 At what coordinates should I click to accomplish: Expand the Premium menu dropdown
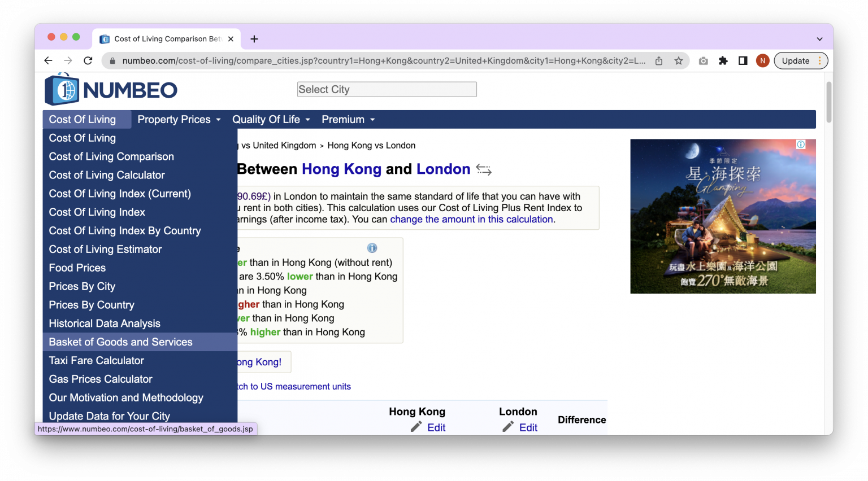tap(348, 120)
